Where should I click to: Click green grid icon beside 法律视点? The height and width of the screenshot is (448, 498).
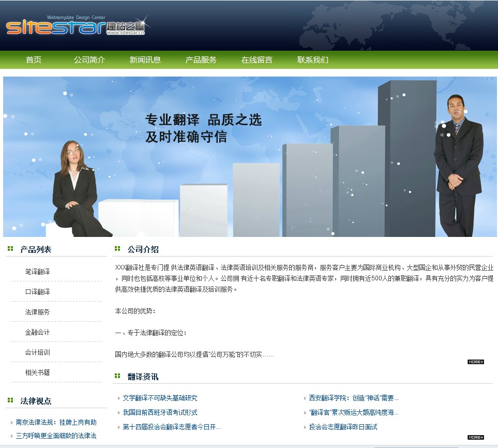click(x=10, y=400)
